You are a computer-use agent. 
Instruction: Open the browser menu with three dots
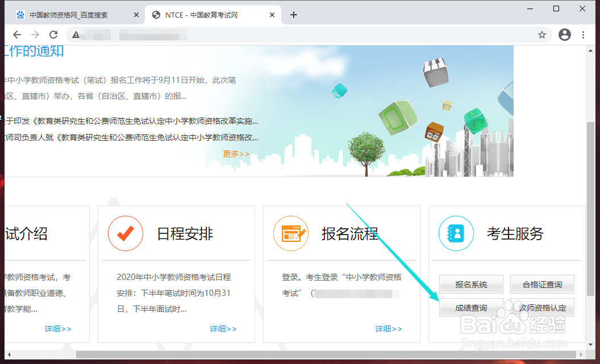(584, 35)
